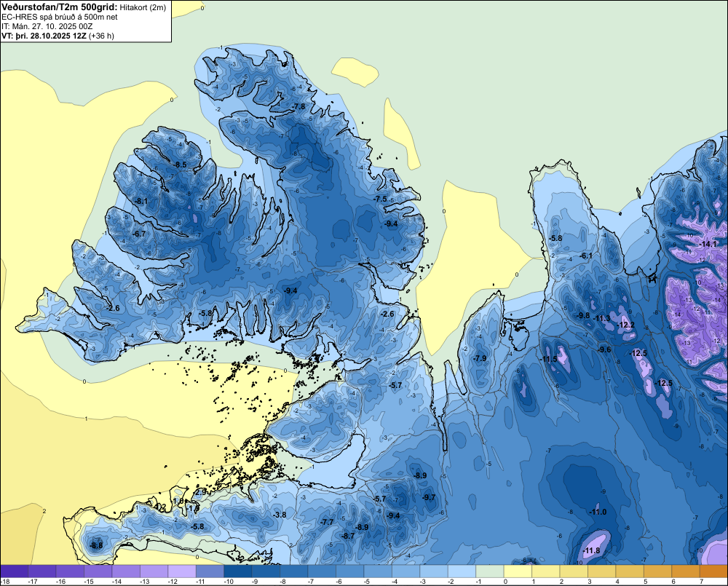Viewport: 728px width, 586px height.
Task: Click the 'IT: Mán. 27. 10. 2025 00Z' line
Action: 47,26
